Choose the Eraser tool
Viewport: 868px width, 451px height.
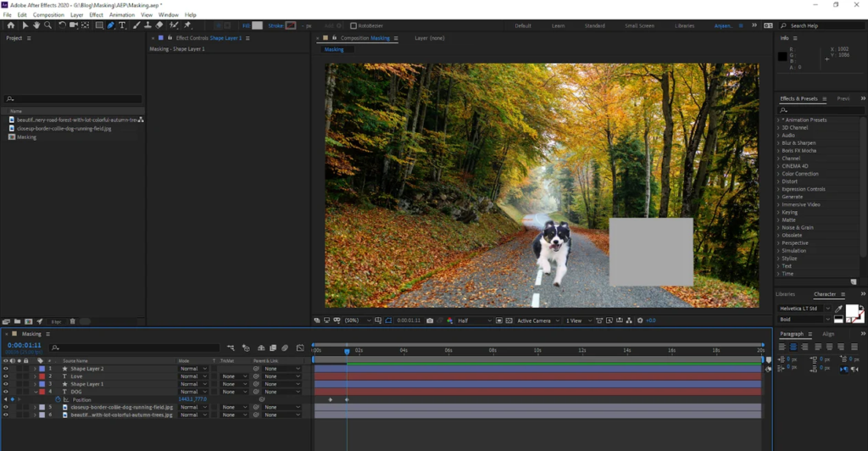(159, 25)
